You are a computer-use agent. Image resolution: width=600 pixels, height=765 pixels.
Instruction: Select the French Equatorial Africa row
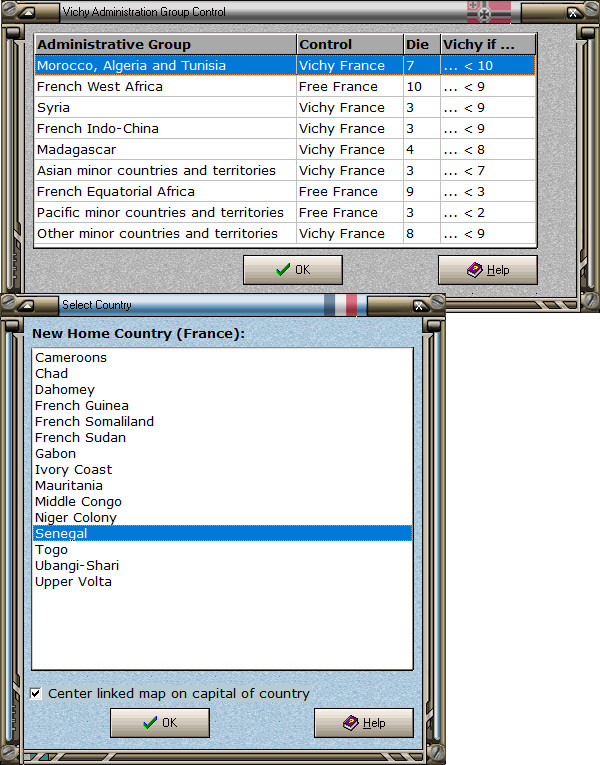click(285, 191)
